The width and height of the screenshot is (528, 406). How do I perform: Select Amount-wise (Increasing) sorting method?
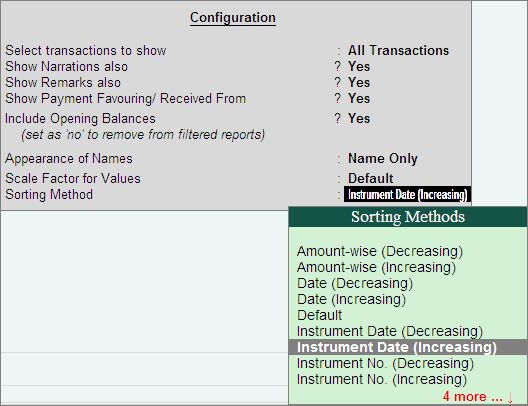376,267
